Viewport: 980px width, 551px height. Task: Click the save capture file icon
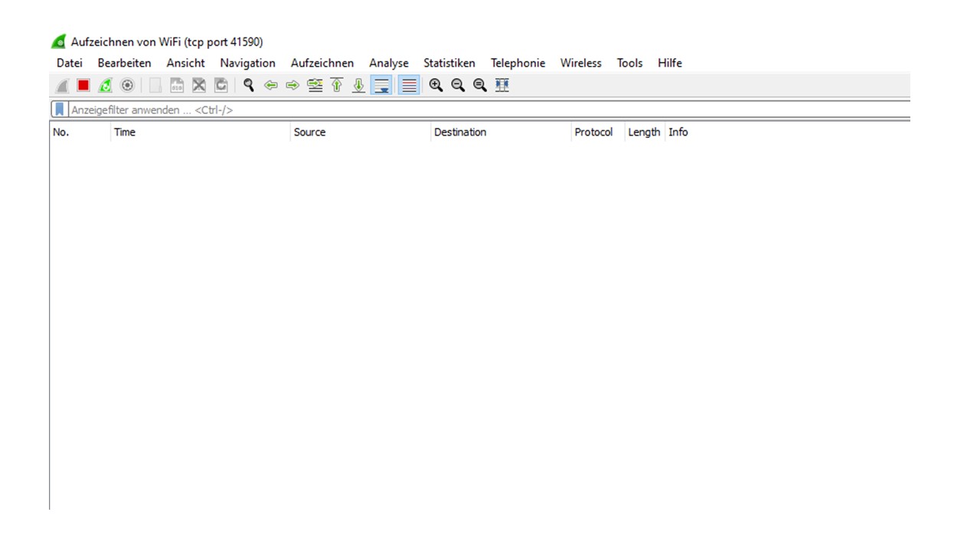click(x=177, y=86)
